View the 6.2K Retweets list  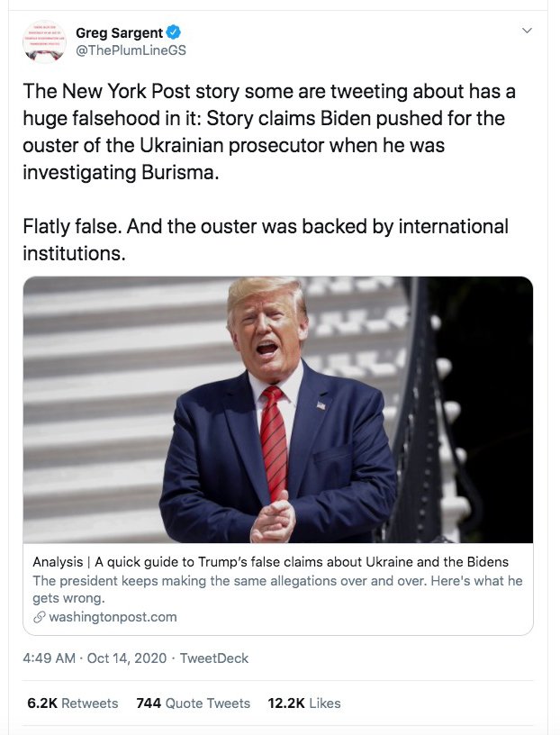[72, 703]
